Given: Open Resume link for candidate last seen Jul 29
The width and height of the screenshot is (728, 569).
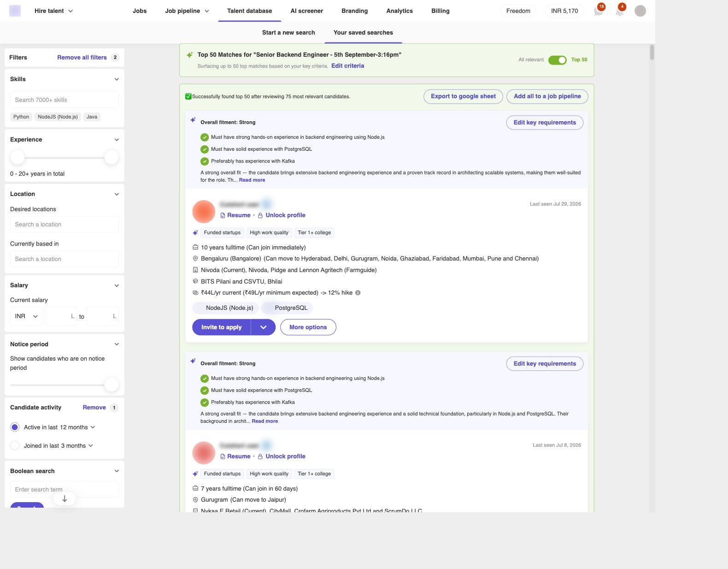Looking at the screenshot, I should point(235,215).
